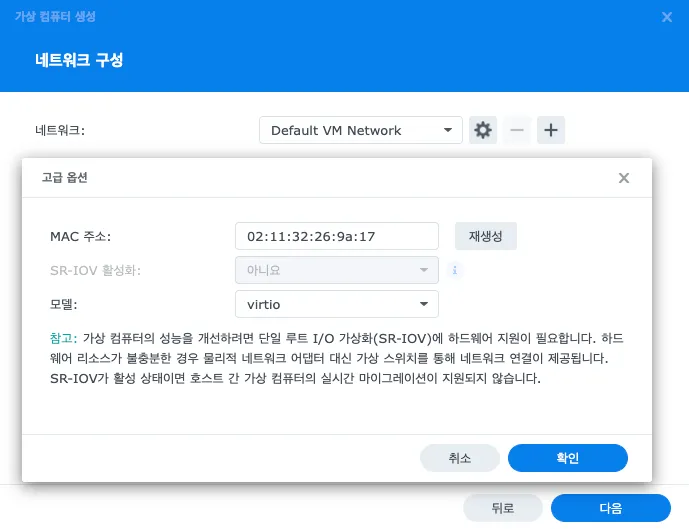Viewport: 689px width, 529px height.
Task: Open the Default VM Network dropdown
Action: tap(361, 130)
